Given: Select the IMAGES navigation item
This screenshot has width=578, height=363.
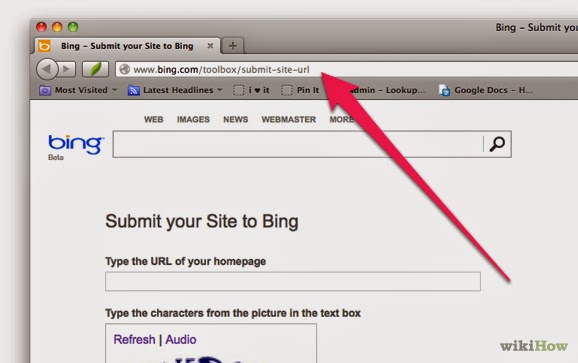Looking at the screenshot, I should pos(193,119).
